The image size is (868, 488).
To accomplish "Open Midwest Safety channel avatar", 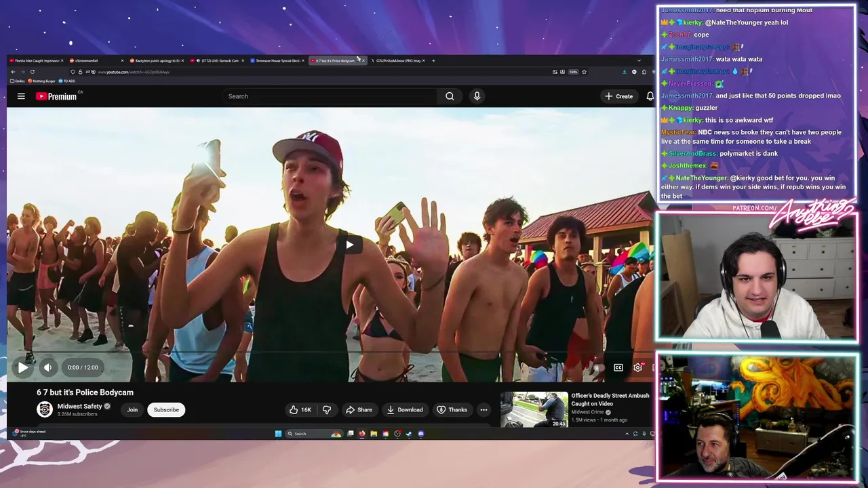I will 45,409.
